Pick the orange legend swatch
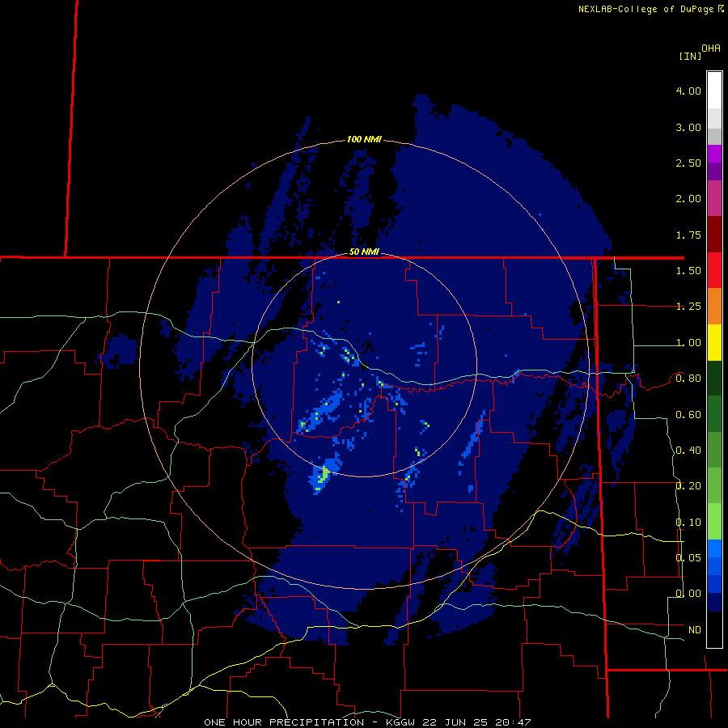Viewport: 728px width, 728px height. [x=714, y=306]
